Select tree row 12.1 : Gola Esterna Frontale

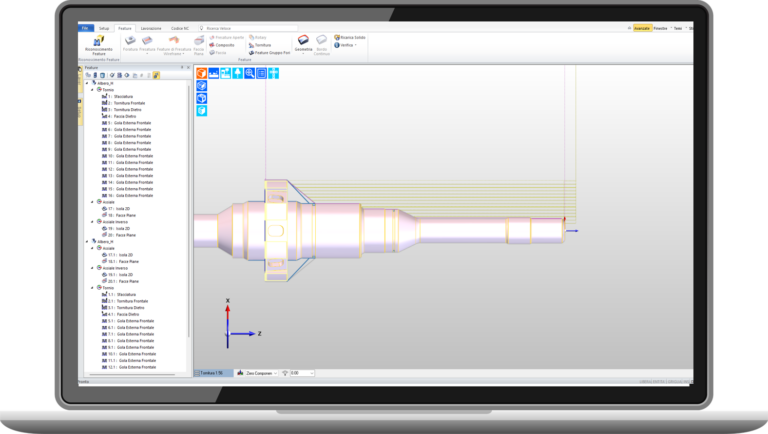click(129, 367)
